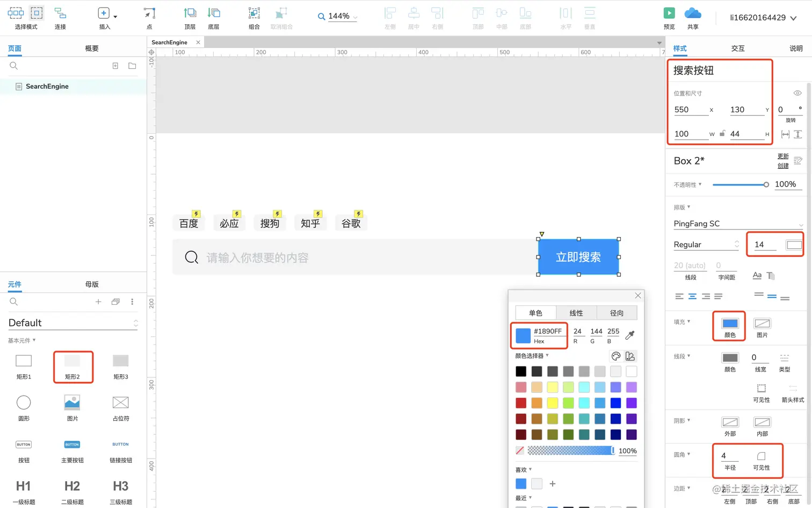This screenshot has height=508, width=812.
Task: Open the PingFang SC font dropdown
Action: click(x=738, y=224)
